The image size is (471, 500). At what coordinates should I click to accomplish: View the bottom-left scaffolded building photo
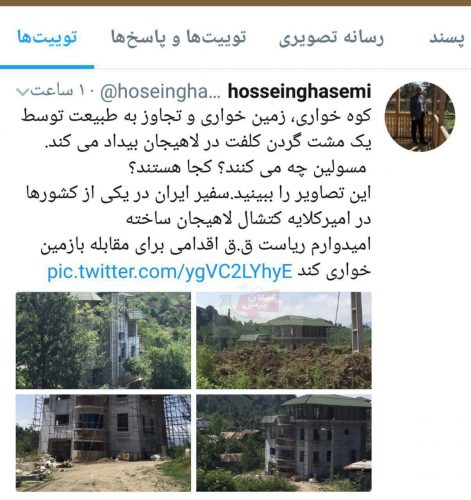103,443
